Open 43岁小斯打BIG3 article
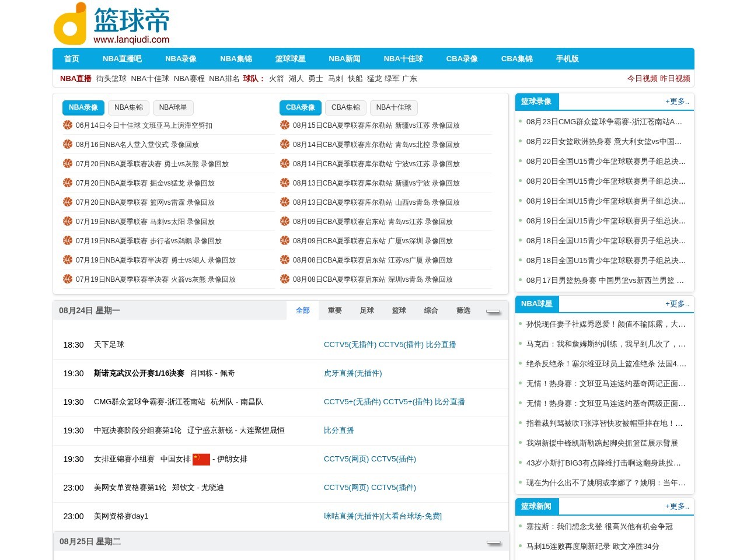Screen dimensions: 747x560 [x=604, y=463]
